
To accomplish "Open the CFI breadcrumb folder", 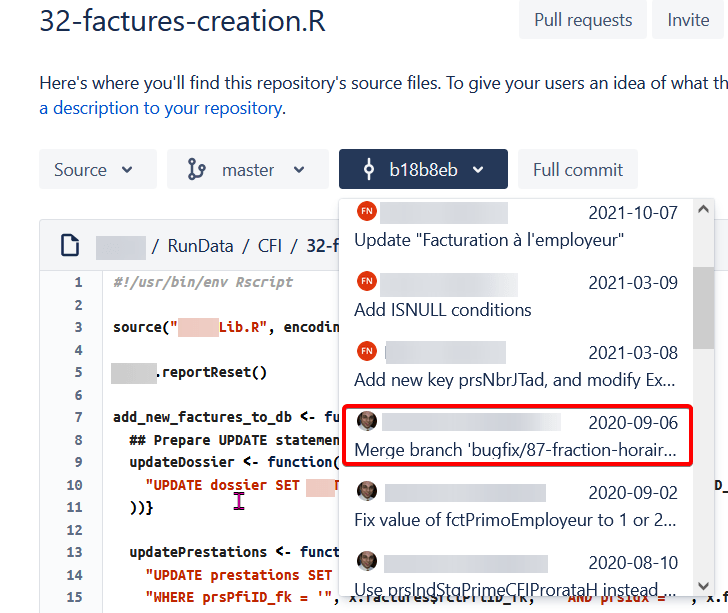I will point(270,246).
